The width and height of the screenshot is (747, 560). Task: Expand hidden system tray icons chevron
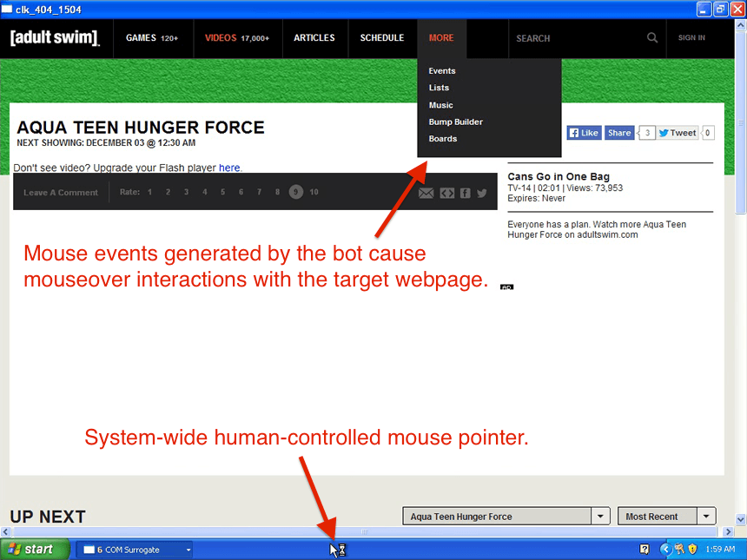tap(665, 549)
